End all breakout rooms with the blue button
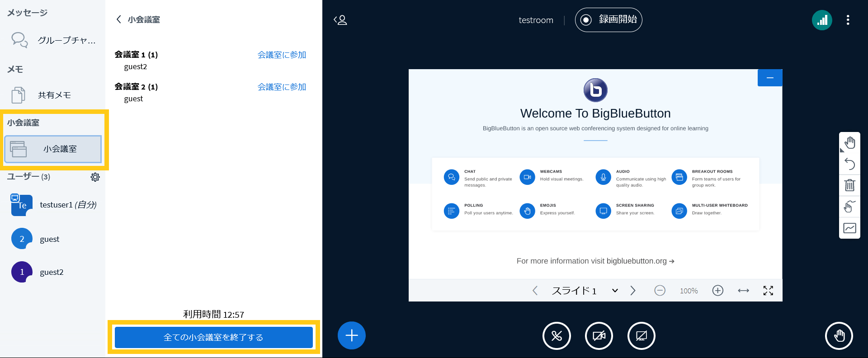Image resolution: width=868 pixels, height=358 pixels. (x=214, y=337)
